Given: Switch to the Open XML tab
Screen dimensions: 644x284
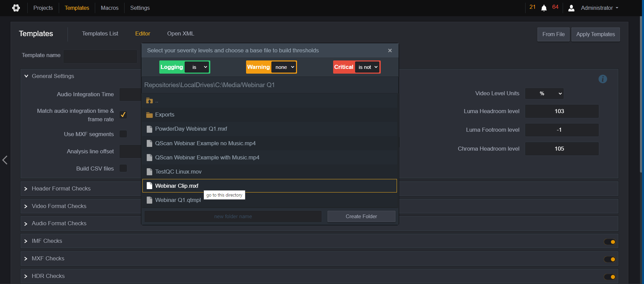Looking at the screenshot, I should pos(181,33).
